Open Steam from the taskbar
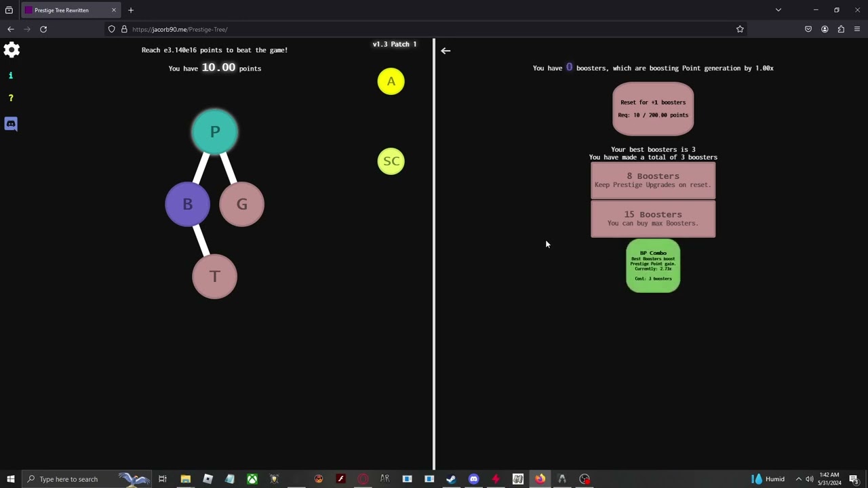The width and height of the screenshot is (868, 488). click(x=451, y=479)
